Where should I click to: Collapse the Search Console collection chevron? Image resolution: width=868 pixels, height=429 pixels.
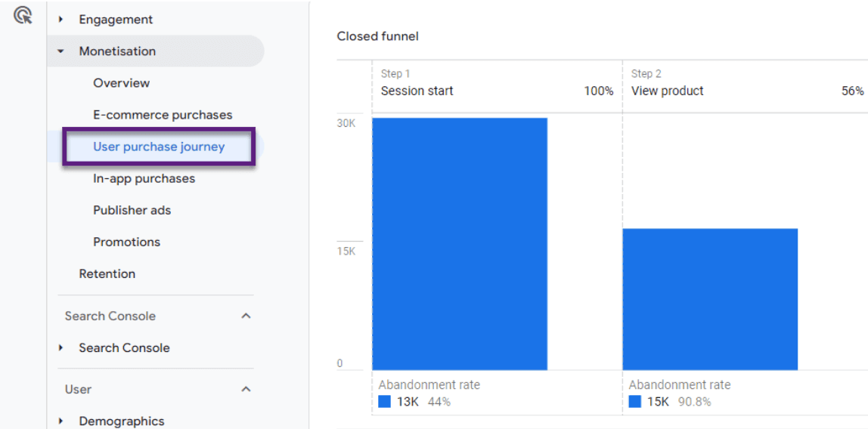247,316
